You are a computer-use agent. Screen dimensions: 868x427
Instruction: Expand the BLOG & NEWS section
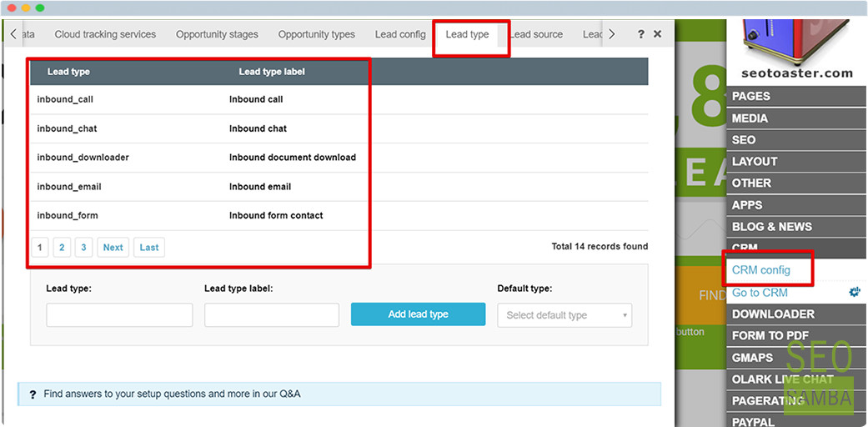pos(796,227)
